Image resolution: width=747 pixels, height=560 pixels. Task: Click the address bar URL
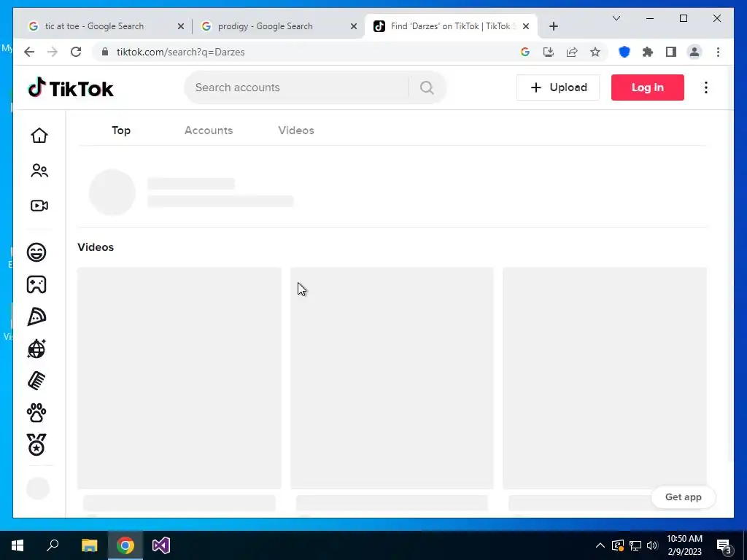(181, 52)
